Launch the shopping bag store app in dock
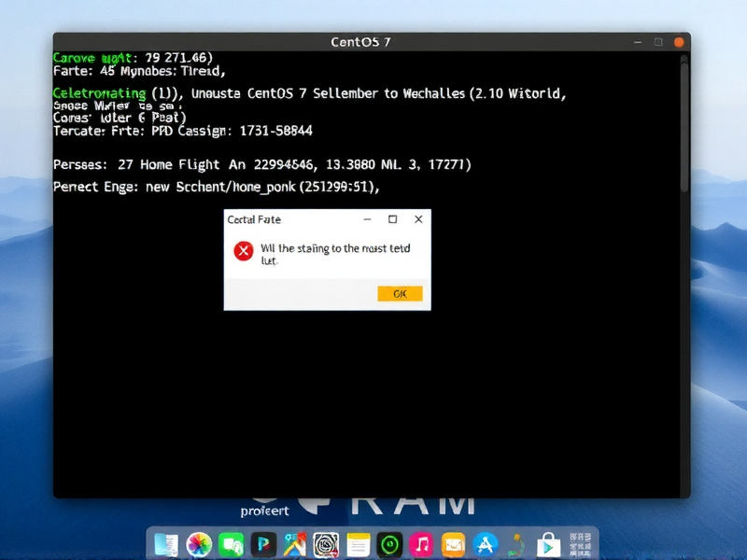The image size is (747, 560). [547, 544]
